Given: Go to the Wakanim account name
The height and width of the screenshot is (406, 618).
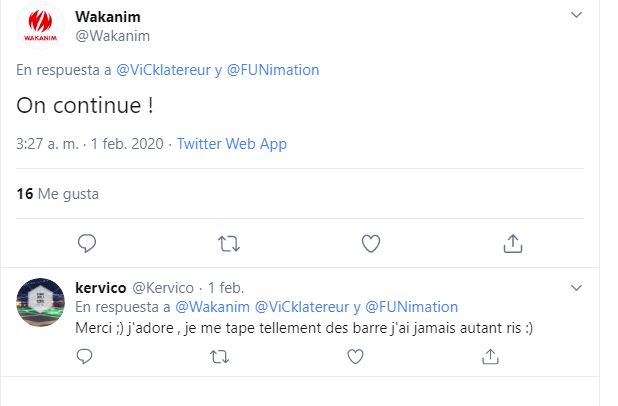Looking at the screenshot, I should tap(108, 17).
